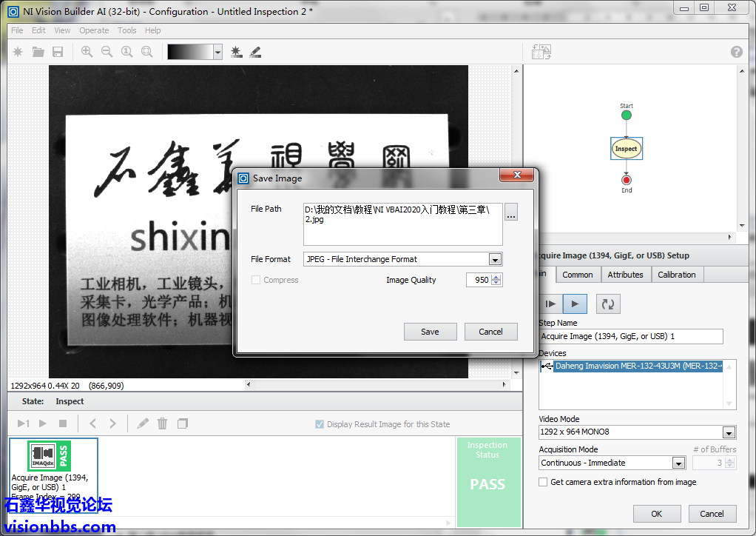
Task: Select the Inspect state node in diagram
Action: tap(626, 149)
